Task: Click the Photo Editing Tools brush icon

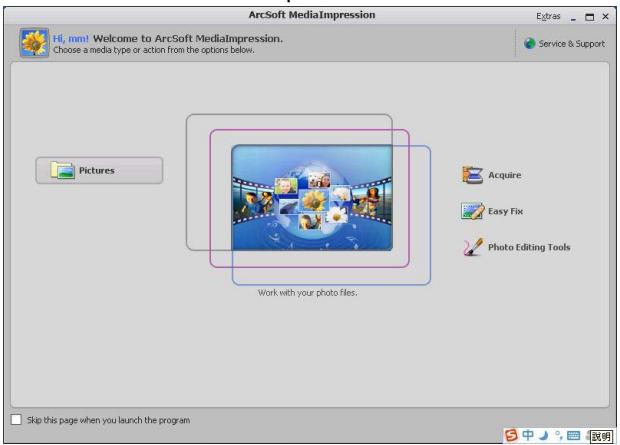Action: click(473, 247)
